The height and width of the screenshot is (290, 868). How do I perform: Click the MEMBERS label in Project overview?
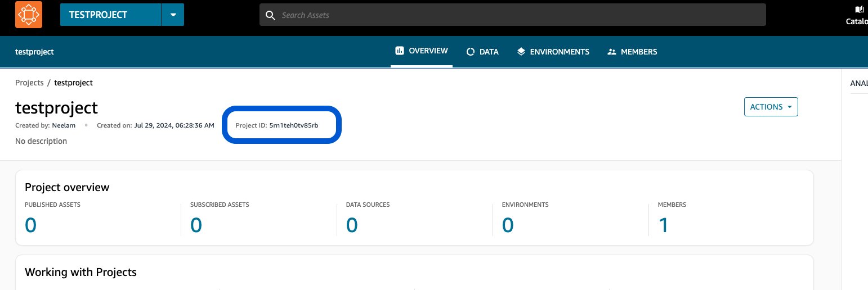tap(672, 205)
